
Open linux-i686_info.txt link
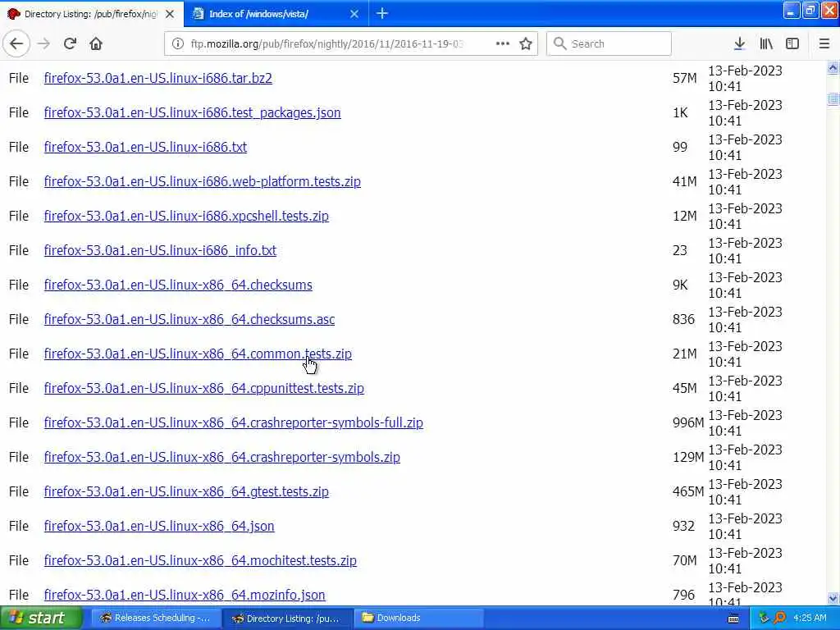click(x=160, y=250)
